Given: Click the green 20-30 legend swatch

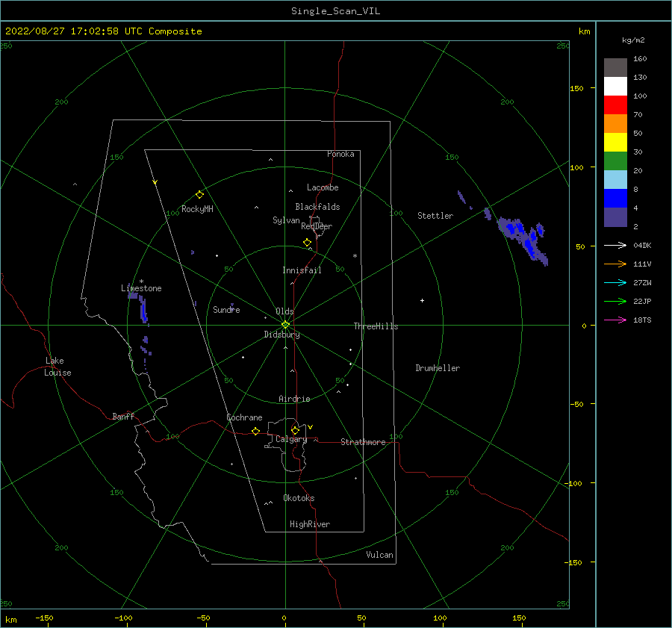Looking at the screenshot, I should tap(615, 161).
